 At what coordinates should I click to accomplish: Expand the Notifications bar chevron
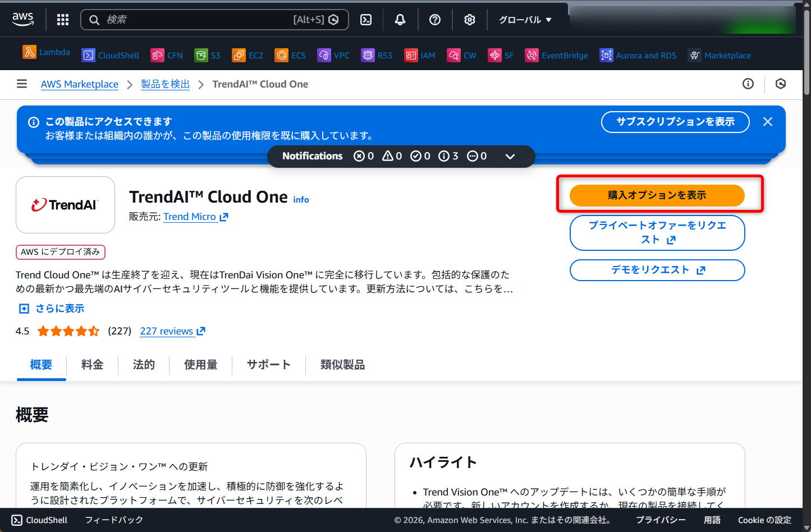click(510, 157)
